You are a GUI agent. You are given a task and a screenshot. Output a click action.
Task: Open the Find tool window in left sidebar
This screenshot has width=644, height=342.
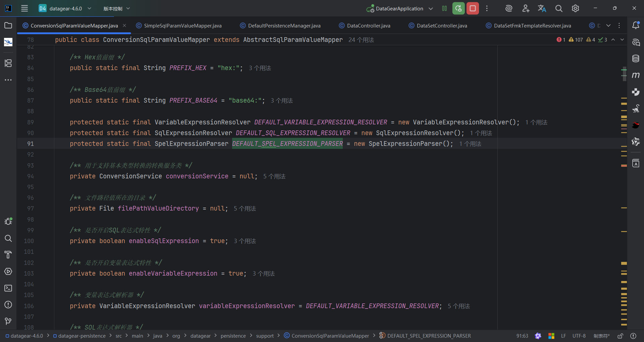pos(8,238)
